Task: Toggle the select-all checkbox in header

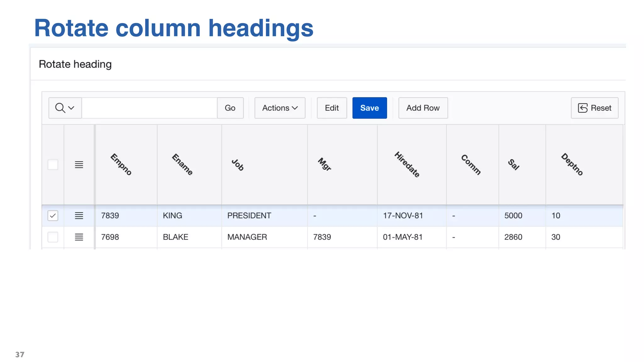Action: point(53,165)
